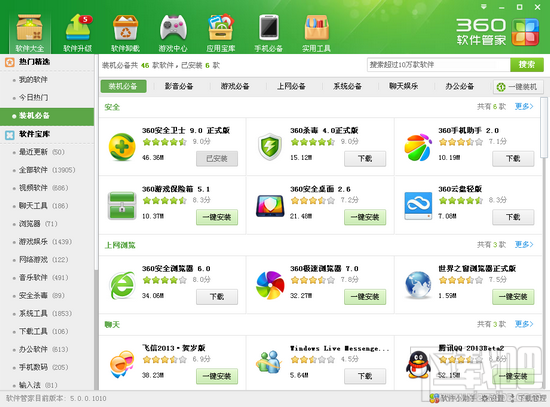The width and height of the screenshot is (550, 407).
Task: Click the 软件宝库 sidebar header icon
Action: click(x=9, y=134)
